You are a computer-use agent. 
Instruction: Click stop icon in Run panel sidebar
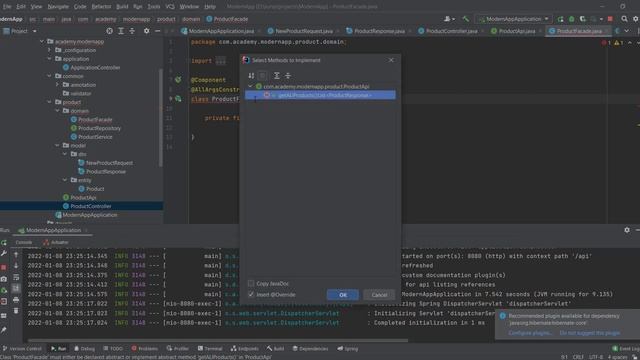click(4, 267)
